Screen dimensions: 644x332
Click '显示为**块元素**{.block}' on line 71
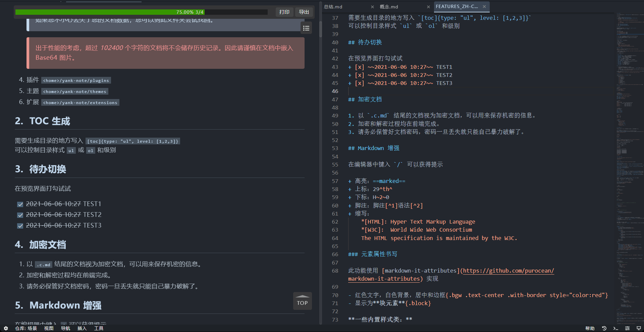(x=393, y=303)
